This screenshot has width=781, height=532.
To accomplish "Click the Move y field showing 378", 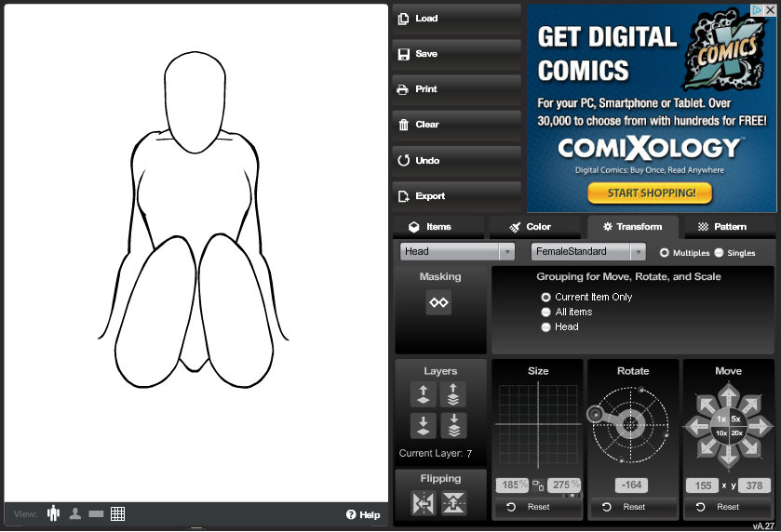I will point(754,485).
